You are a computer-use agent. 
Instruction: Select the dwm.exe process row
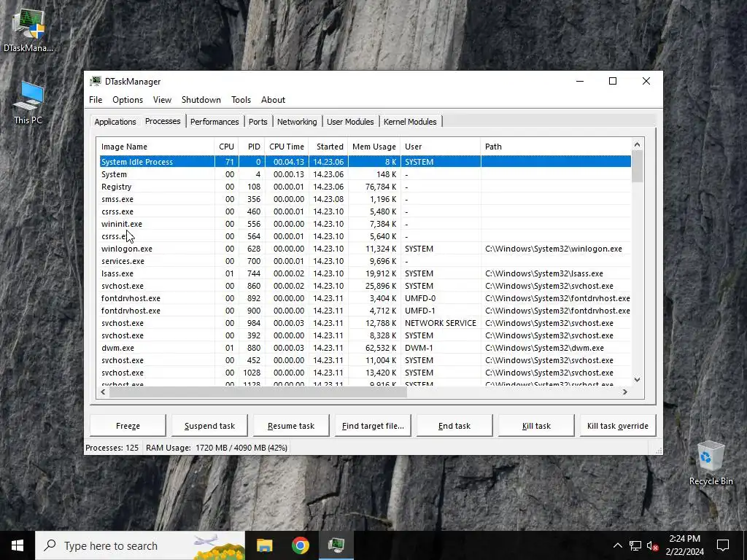coord(365,348)
